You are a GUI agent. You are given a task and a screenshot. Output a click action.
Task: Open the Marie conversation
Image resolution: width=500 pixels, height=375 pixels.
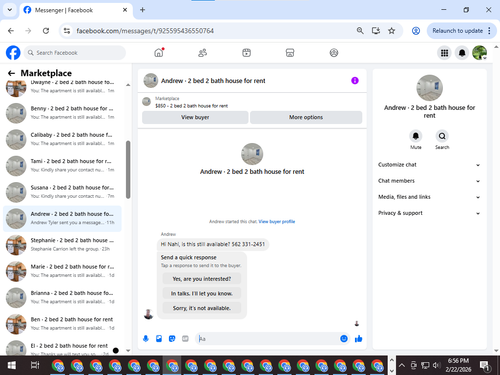pyautogui.click(x=62, y=271)
